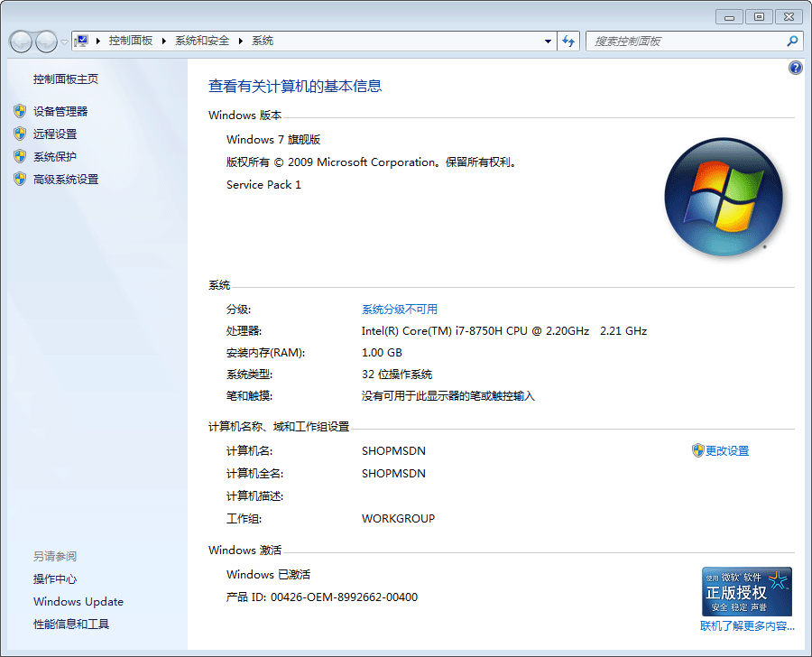Viewport: 812px width, 657px height.
Task: Click 32 位操作系统 system type value
Action: tap(397, 375)
